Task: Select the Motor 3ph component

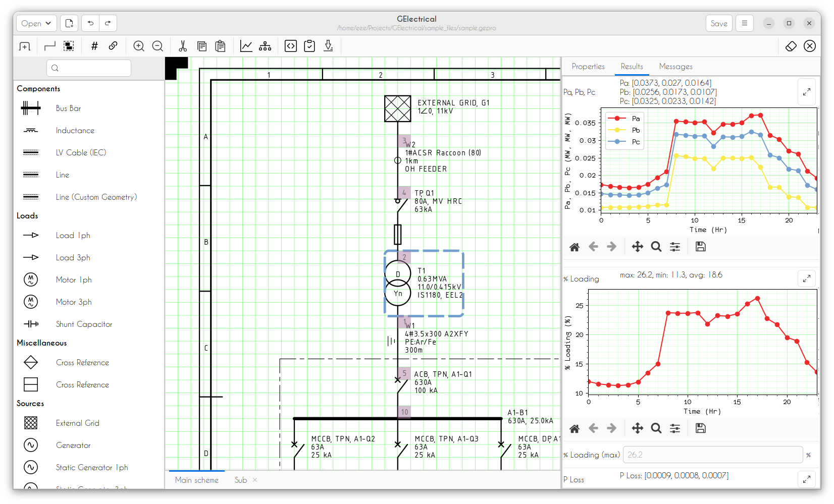Action: click(89, 302)
